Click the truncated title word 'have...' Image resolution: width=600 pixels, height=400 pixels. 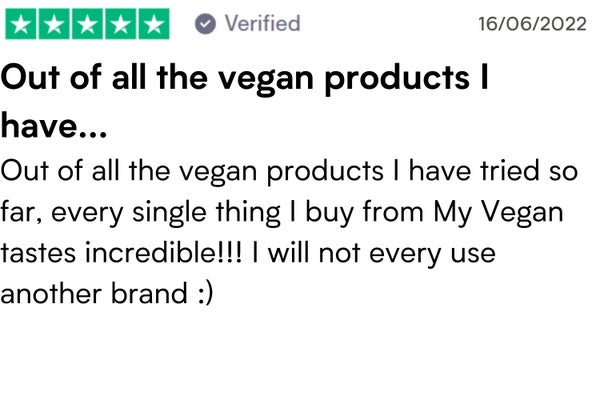54,126
